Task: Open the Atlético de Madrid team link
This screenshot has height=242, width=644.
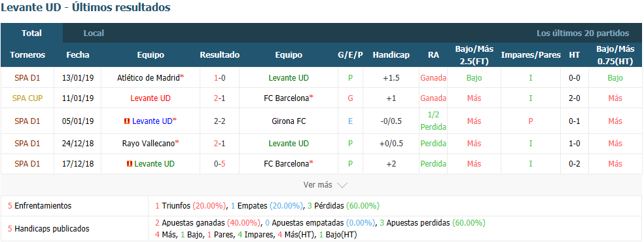Action: 149,77
